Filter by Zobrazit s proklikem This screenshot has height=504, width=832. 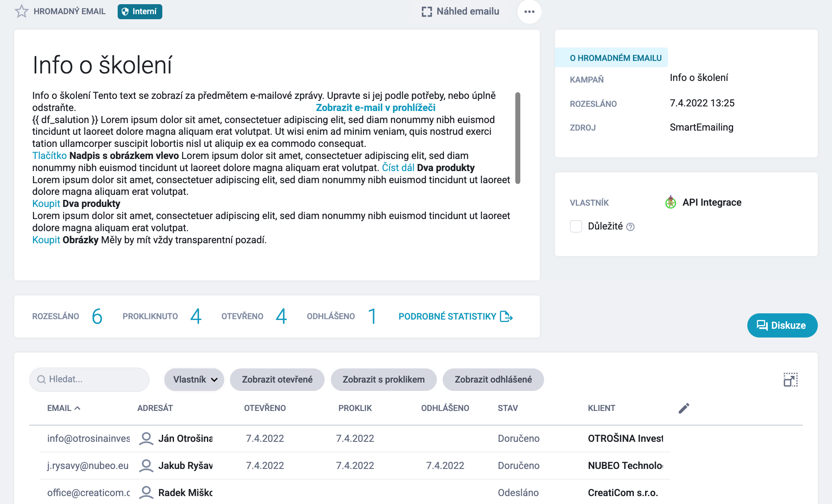coord(383,380)
